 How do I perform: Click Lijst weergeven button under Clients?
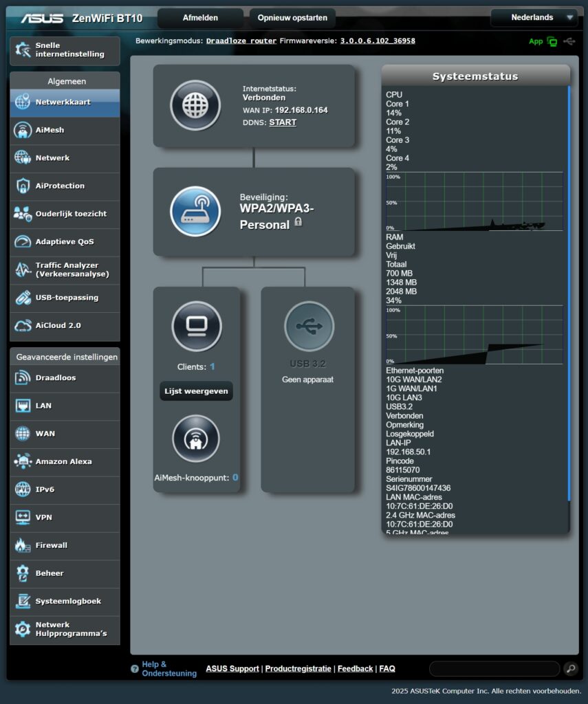196,391
